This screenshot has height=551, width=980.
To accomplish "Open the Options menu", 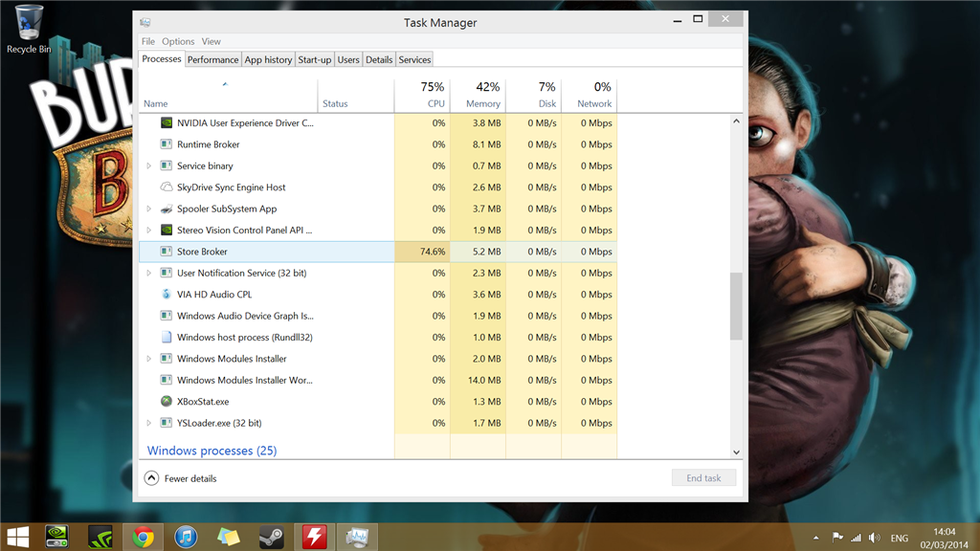I will coord(178,41).
